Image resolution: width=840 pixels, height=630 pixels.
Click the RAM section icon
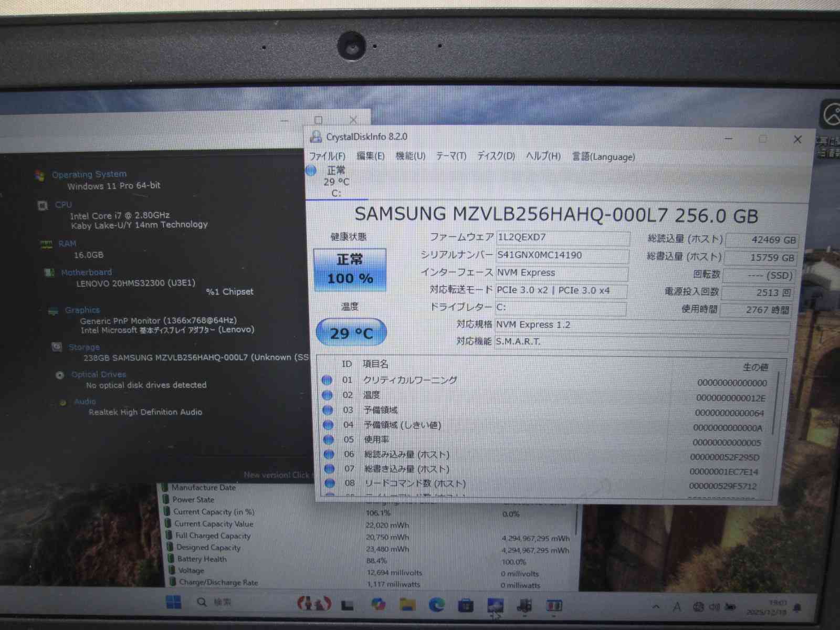coord(46,244)
